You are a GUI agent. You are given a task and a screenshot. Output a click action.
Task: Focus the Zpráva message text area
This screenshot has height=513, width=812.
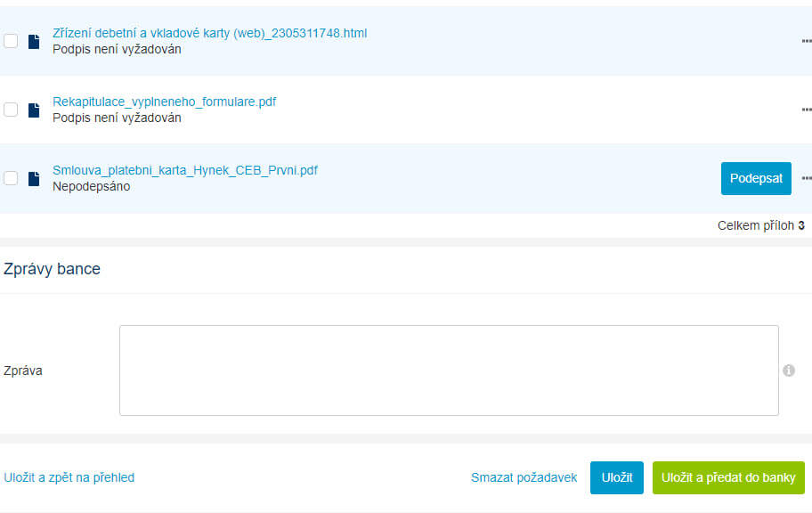[x=449, y=370]
